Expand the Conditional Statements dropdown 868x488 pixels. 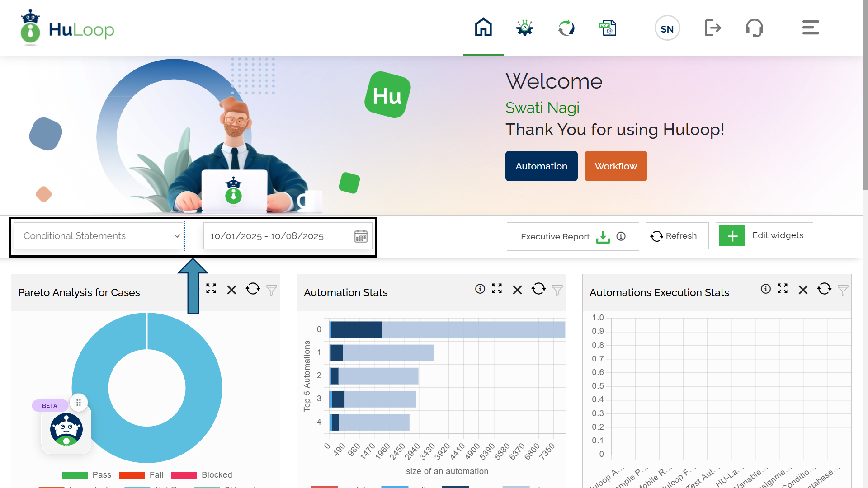click(98, 236)
